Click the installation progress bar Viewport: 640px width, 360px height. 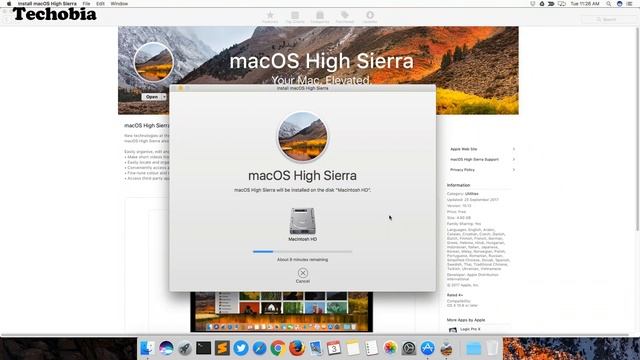[x=302, y=252]
